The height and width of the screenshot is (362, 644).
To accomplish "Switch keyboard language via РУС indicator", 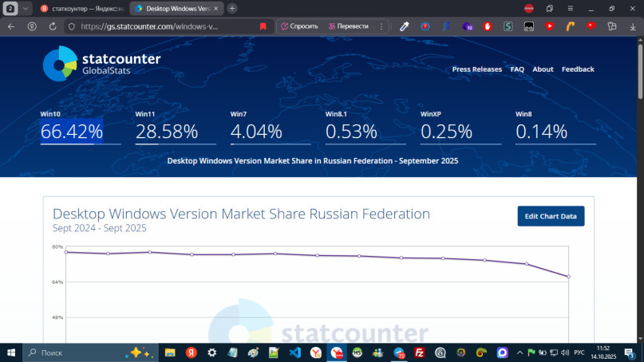I will pos(579,352).
